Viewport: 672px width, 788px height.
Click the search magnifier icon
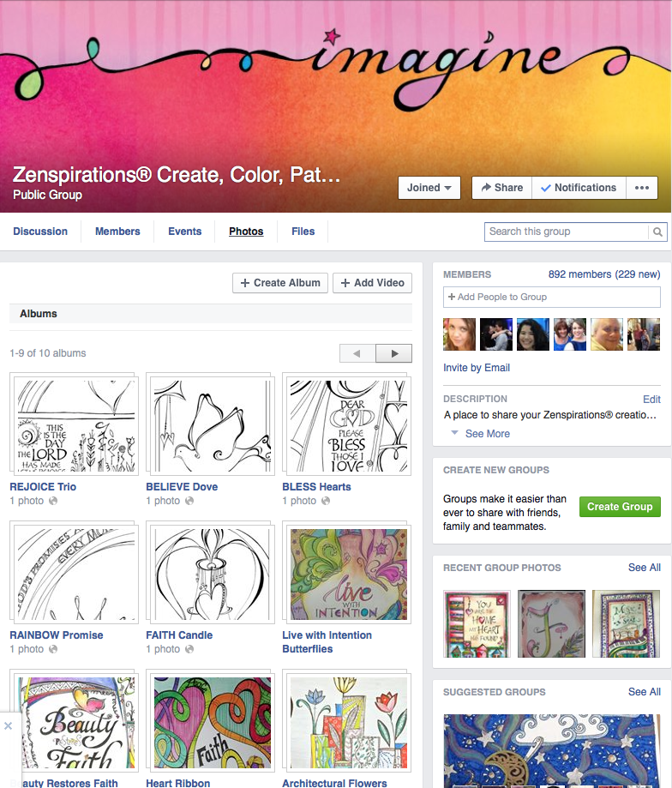click(657, 232)
